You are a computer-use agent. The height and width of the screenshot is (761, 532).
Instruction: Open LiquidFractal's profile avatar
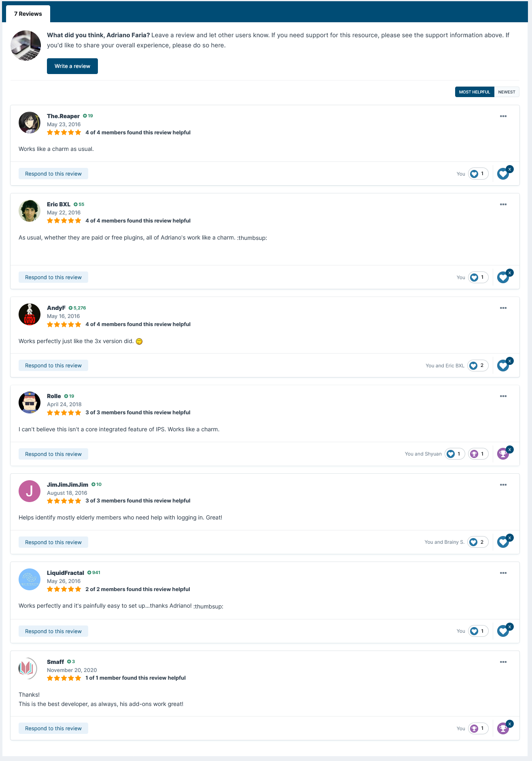(x=30, y=579)
